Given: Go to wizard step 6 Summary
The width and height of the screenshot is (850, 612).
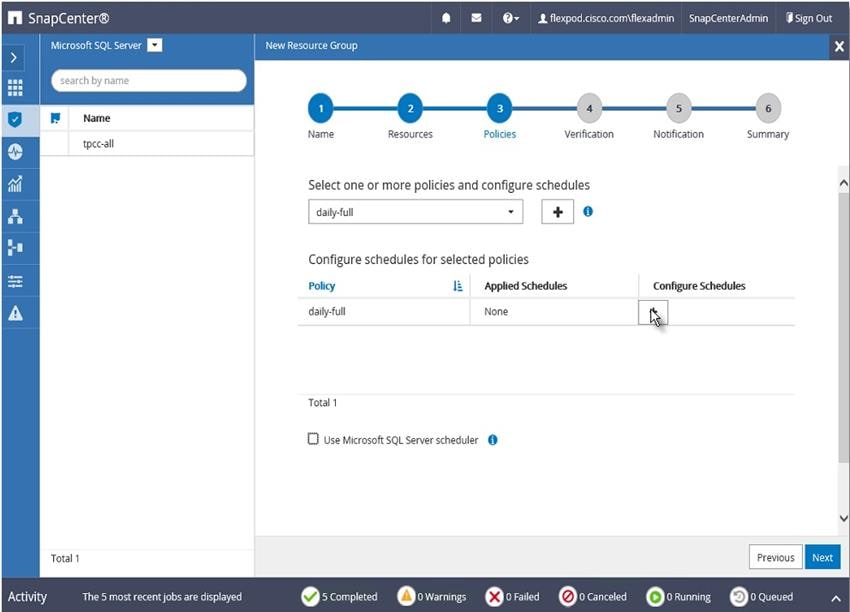Looking at the screenshot, I should click(768, 108).
